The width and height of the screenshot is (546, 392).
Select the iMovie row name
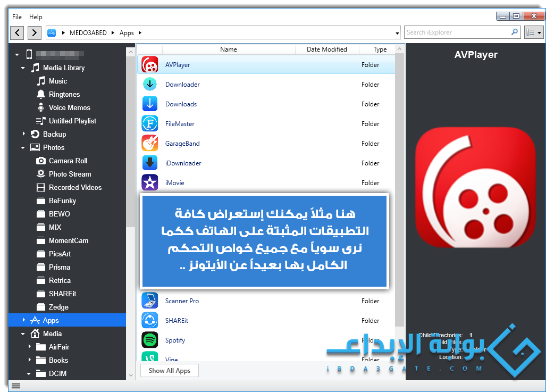tap(174, 183)
